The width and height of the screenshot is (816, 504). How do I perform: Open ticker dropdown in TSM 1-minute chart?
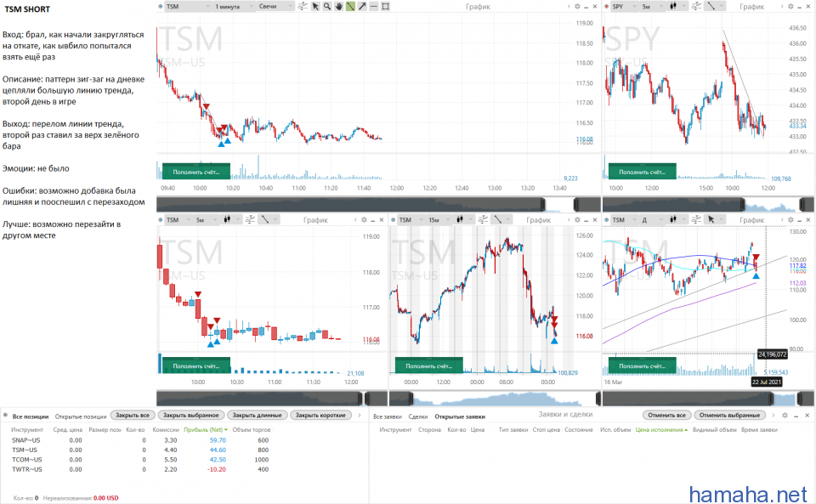(x=187, y=7)
